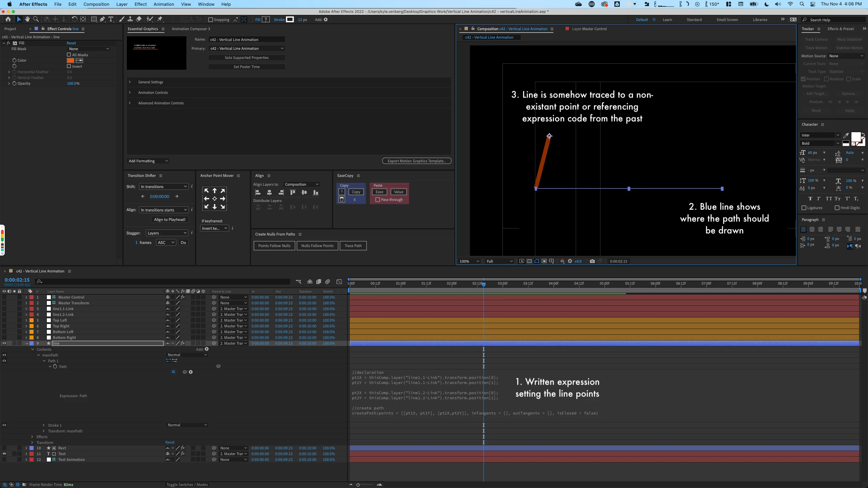Select the Hand tool in toolbar
This screenshot has width=868, height=488.
click(x=27, y=19)
